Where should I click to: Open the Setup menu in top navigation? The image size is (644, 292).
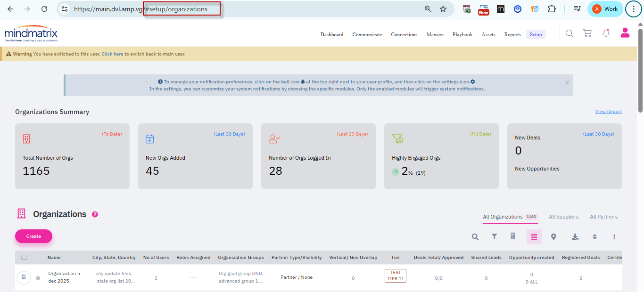[536, 34]
